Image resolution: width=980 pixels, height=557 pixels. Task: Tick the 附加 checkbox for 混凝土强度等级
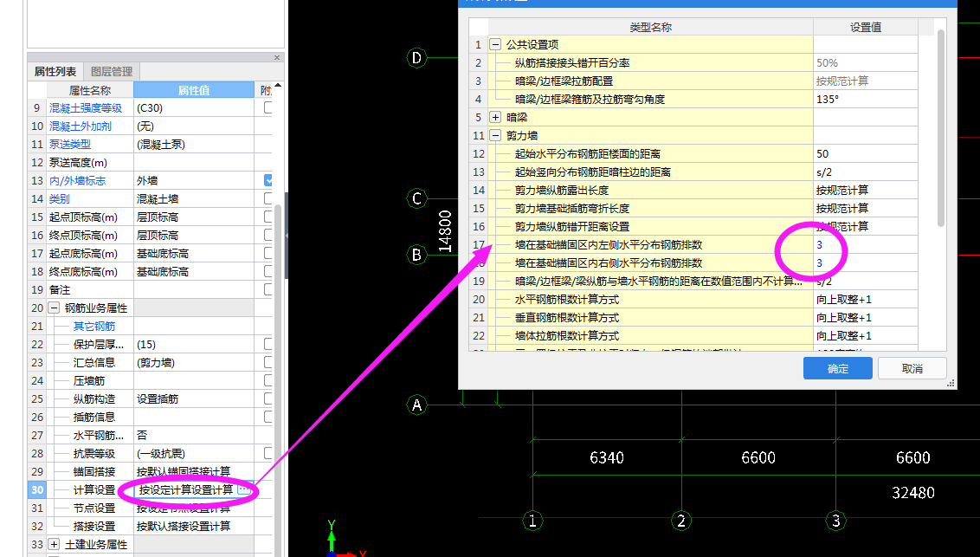(x=268, y=107)
